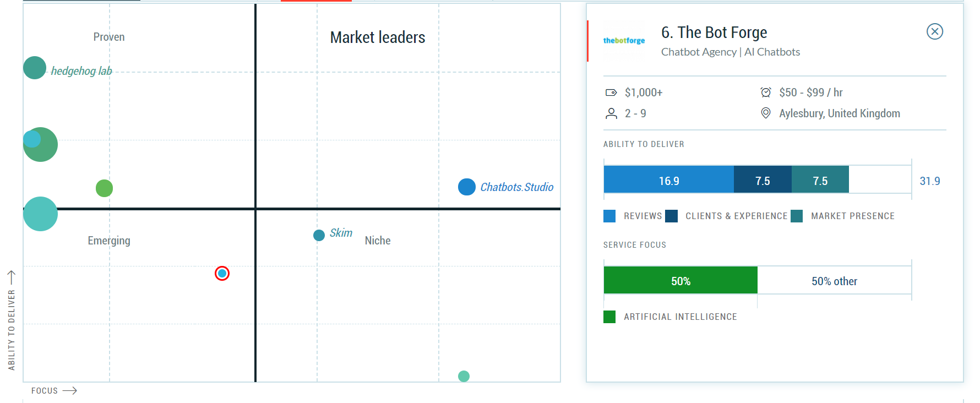
Task: Click the location pin icon
Action: tap(765, 113)
